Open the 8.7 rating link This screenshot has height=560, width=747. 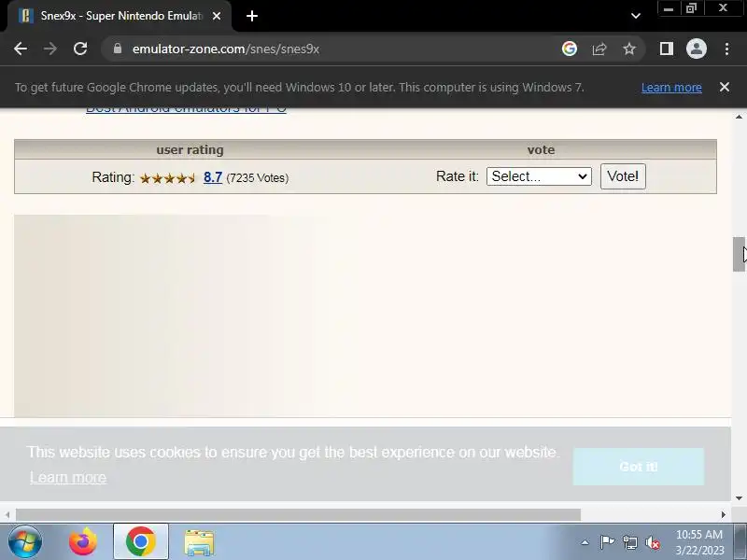point(213,177)
